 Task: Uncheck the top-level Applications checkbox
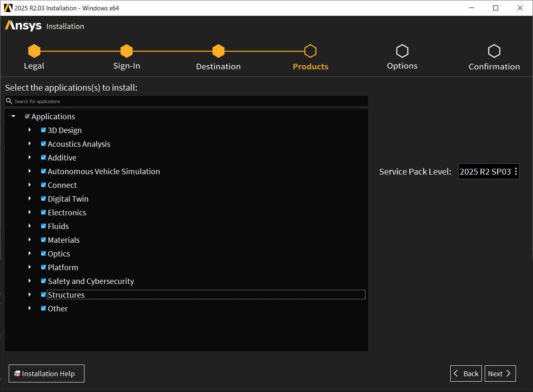[27, 116]
